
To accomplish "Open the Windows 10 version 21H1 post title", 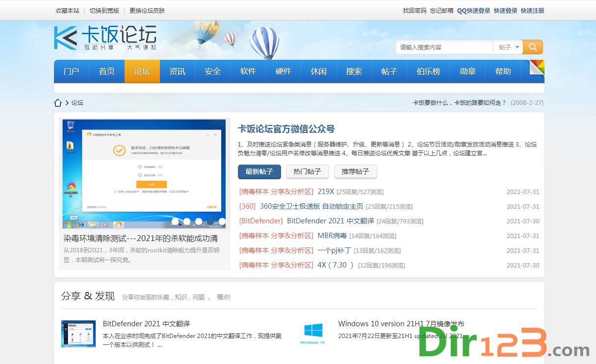I will click(x=401, y=324).
